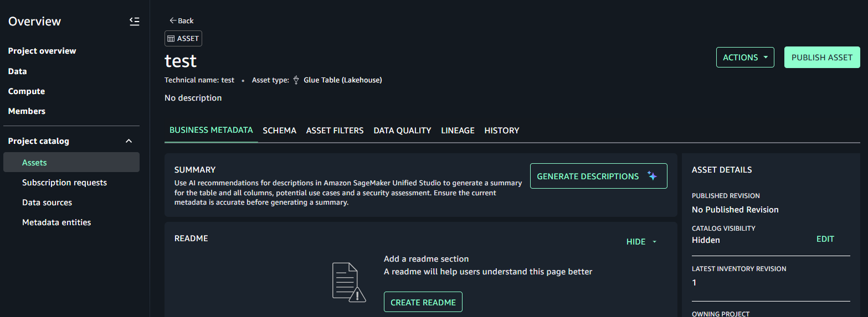868x317 pixels.
Task: Collapse the Overview sidebar with the collapse icon
Action: 134,22
